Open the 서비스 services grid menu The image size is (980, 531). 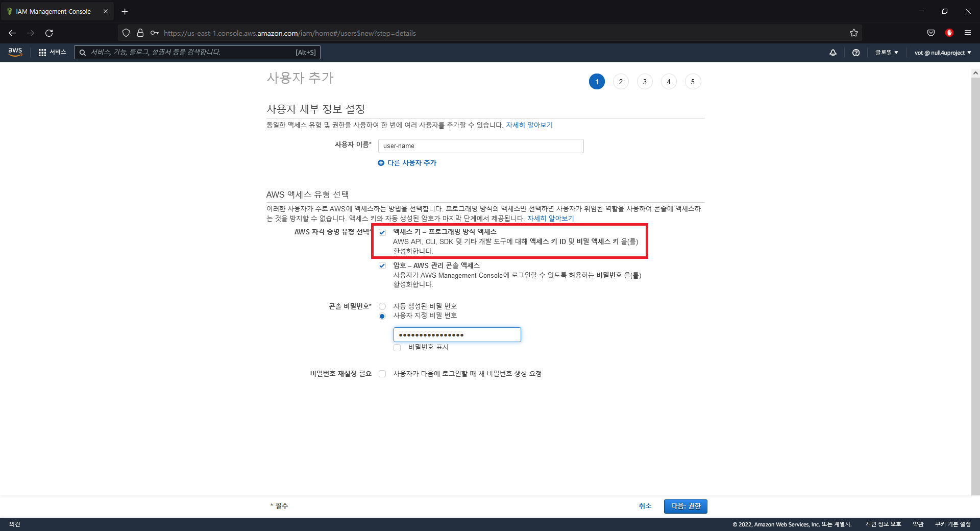(52, 52)
